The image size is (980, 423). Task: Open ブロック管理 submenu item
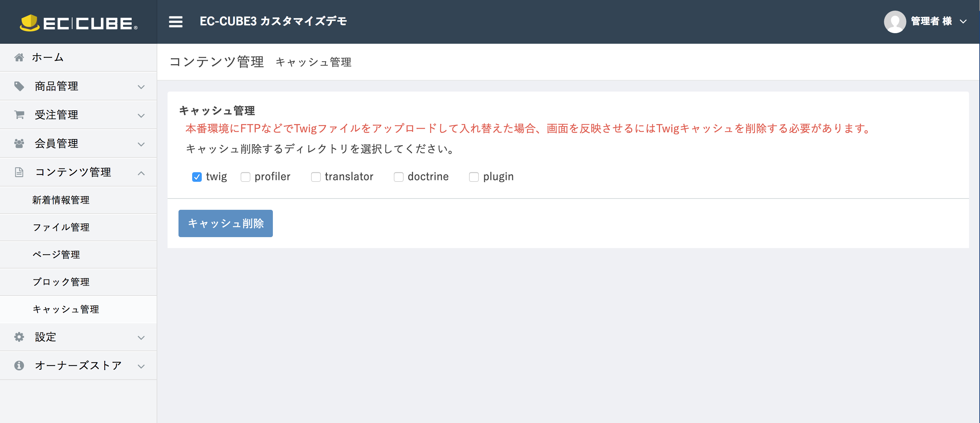tap(78, 282)
